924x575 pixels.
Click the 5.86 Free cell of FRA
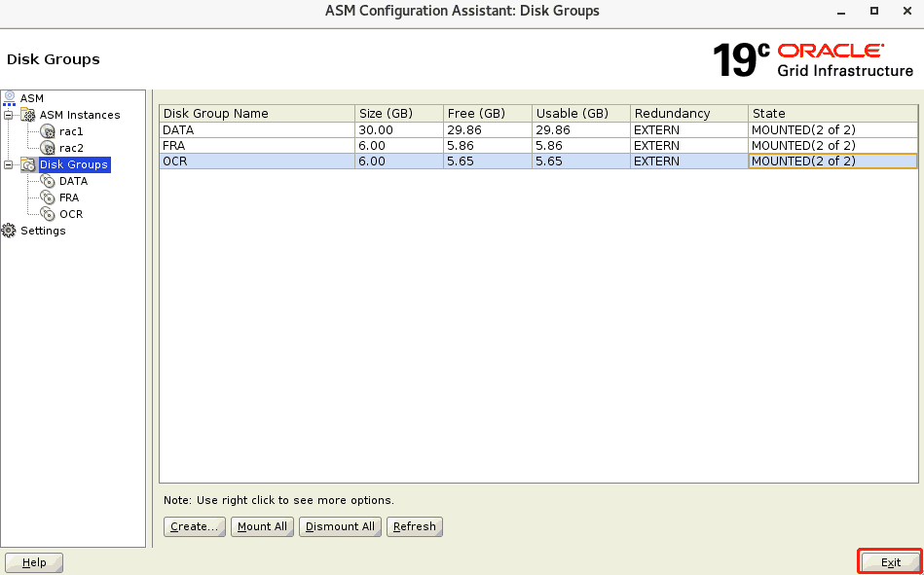coord(488,146)
